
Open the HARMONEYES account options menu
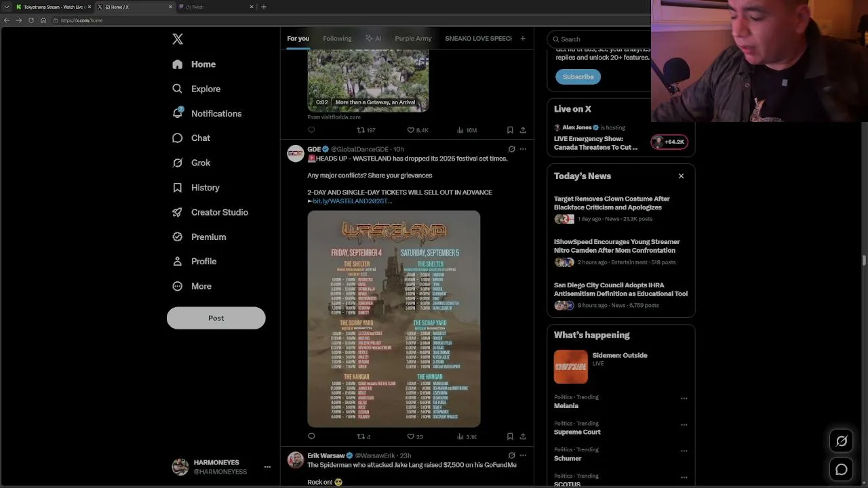coord(267,467)
